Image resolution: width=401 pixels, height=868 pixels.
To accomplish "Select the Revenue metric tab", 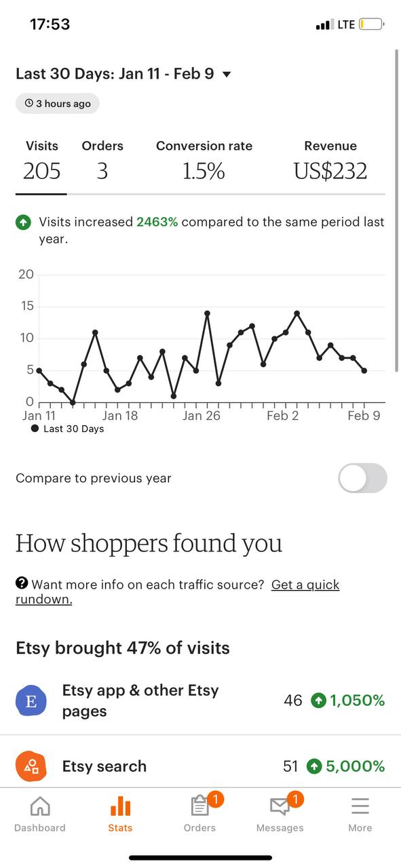I will point(330,161).
